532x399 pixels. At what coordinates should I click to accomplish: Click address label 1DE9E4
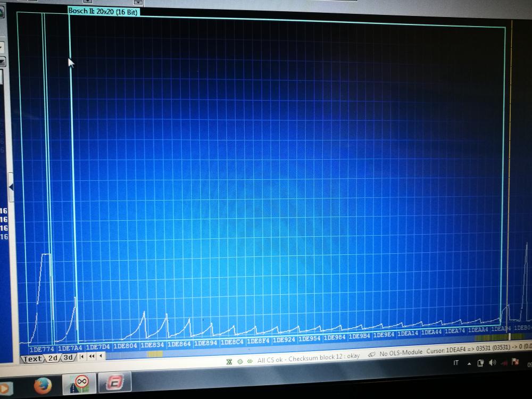[384, 335]
